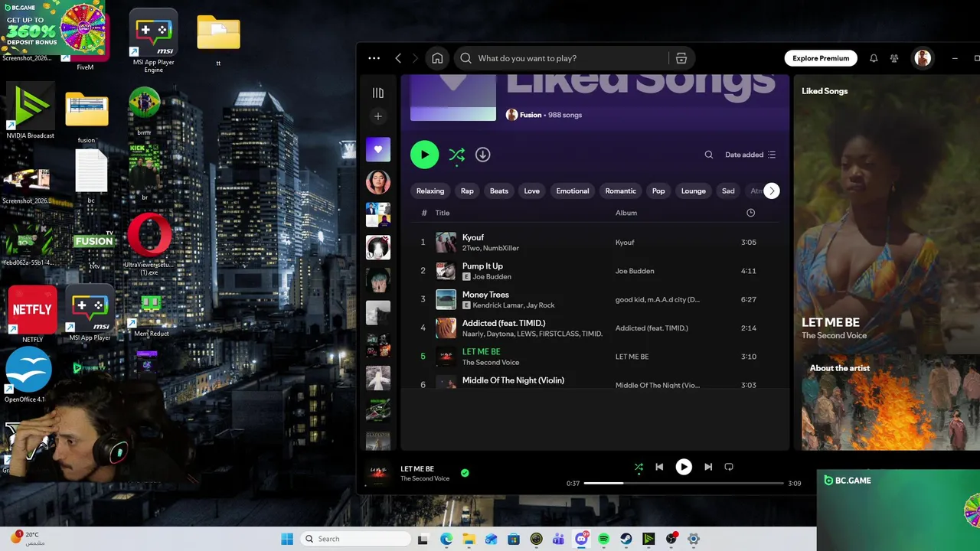Click the Spotify icon in the taskbar
The height and width of the screenshot is (551, 980).
pyautogui.click(x=603, y=539)
